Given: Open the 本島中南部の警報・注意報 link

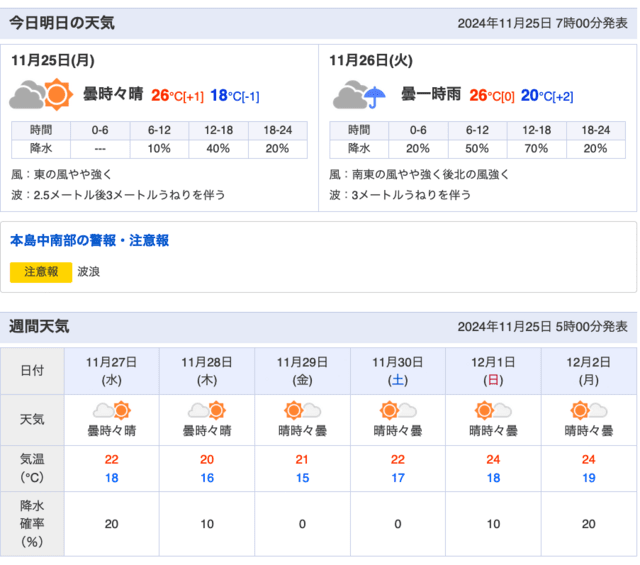Looking at the screenshot, I should 89,240.
